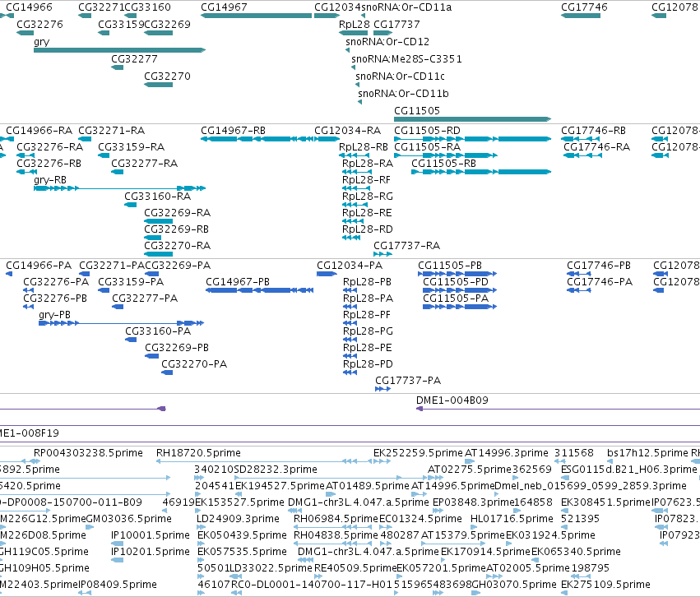
Task: Select the CG11505-RB transcript label
Action: coord(443,164)
